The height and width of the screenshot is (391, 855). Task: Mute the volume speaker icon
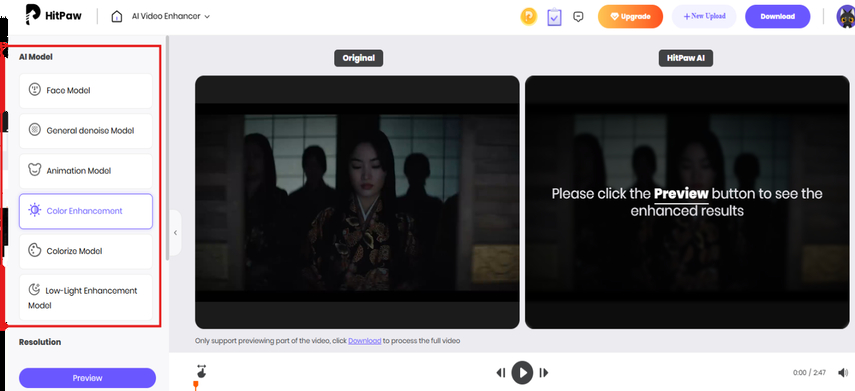[x=843, y=373]
